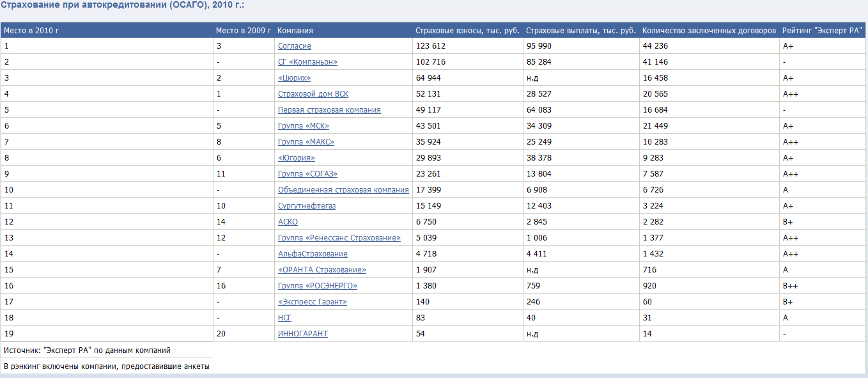Viewport: 868px width, 378px height.
Task: Open Группа «Ренессанс Страхование» link
Action: (x=339, y=238)
